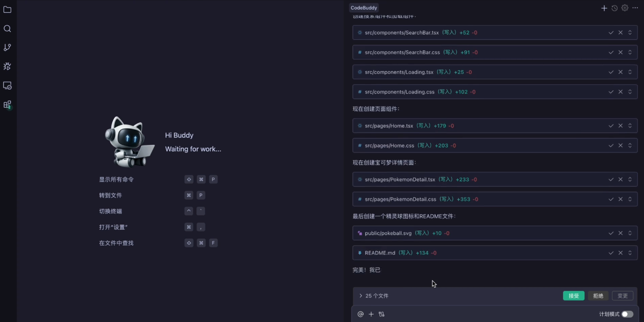
Task: Click the green 接受 accept button
Action: click(x=574, y=296)
